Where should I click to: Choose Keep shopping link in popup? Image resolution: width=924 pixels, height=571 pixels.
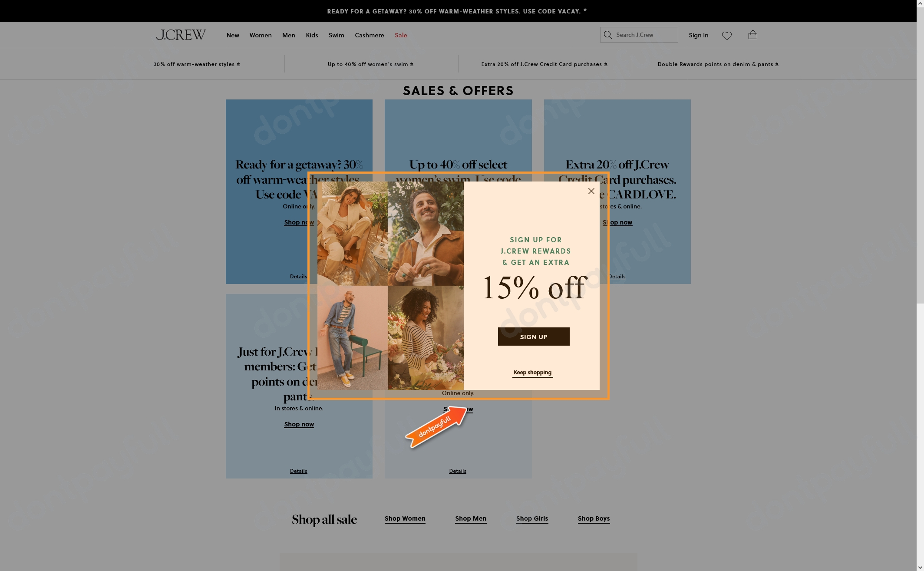pos(532,373)
